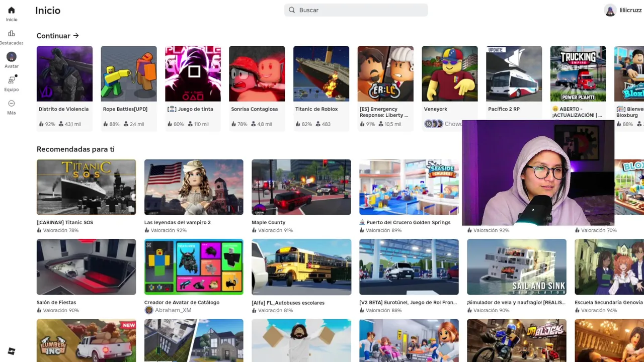Click friends avatars under Veneyork card
The height and width of the screenshot is (362, 644).
coord(433,124)
